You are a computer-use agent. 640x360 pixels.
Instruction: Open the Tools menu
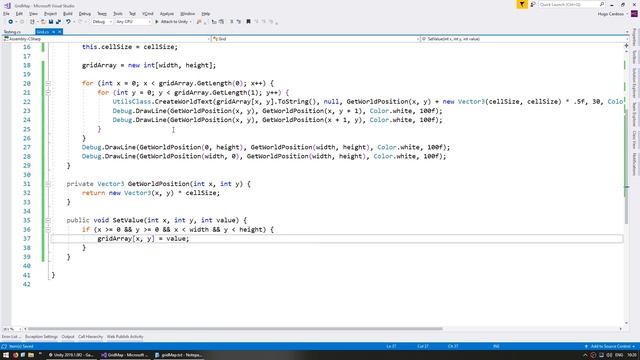118,14
